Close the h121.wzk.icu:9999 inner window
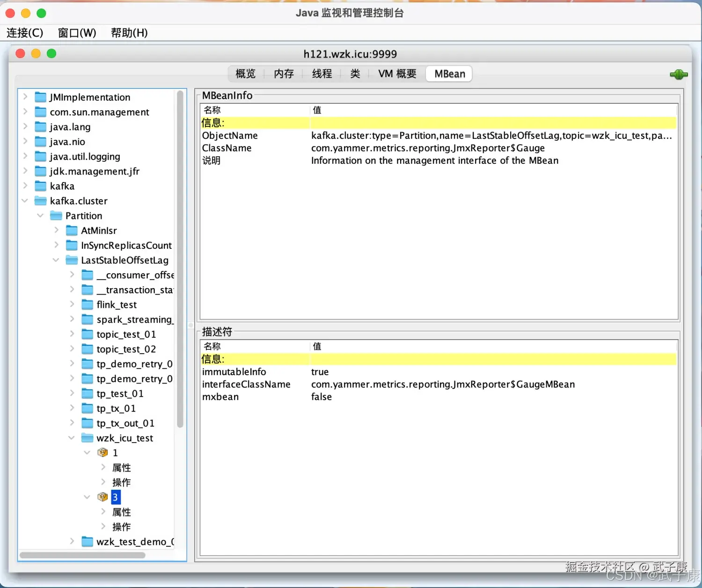This screenshot has height=588, width=702. tap(20, 53)
